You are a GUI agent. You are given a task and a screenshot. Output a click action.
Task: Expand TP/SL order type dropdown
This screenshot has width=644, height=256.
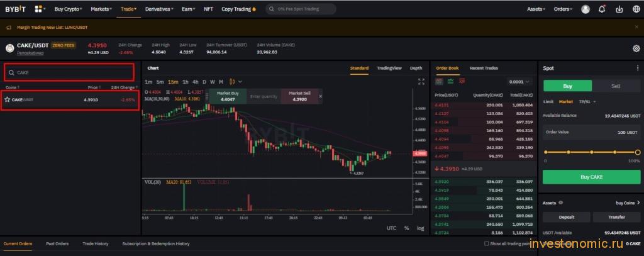pos(587,101)
